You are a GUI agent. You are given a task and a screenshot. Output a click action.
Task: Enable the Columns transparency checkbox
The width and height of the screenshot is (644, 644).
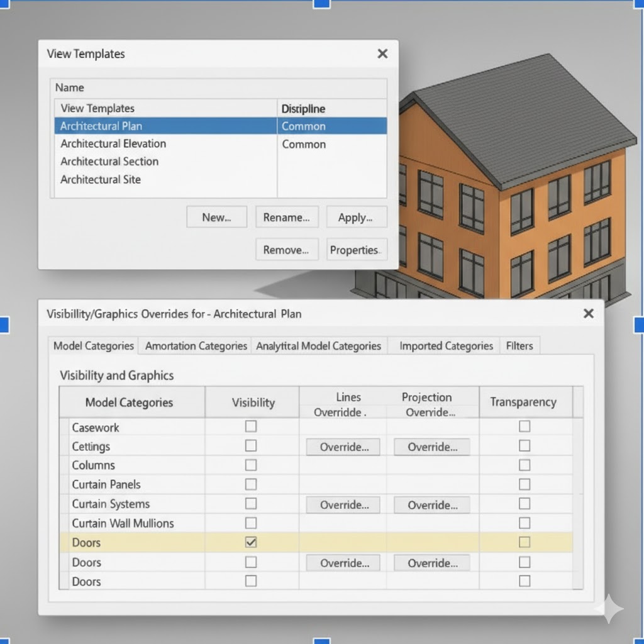click(525, 465)
